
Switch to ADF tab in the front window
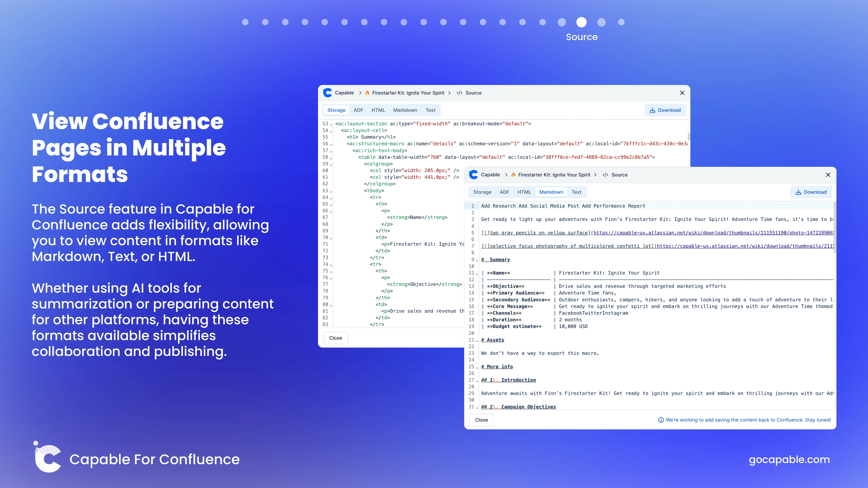[x=504, y=192]
